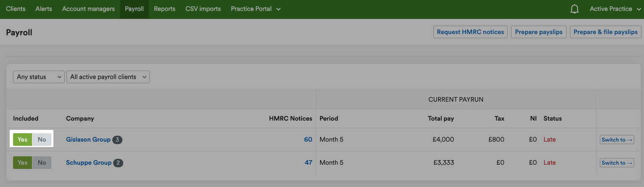Open the Any status filter dropdown
Viewport: 644px width, 187px height.
[39, 77]
